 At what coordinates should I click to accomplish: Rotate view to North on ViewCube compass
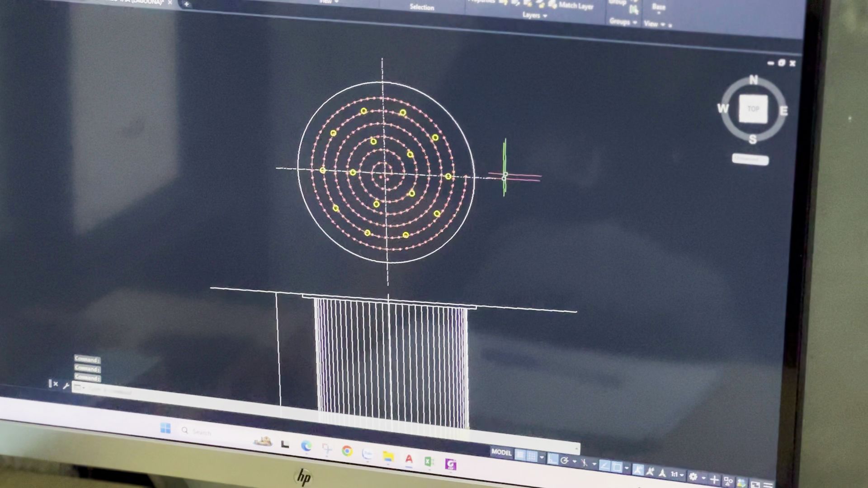click(x=753, y=80)
